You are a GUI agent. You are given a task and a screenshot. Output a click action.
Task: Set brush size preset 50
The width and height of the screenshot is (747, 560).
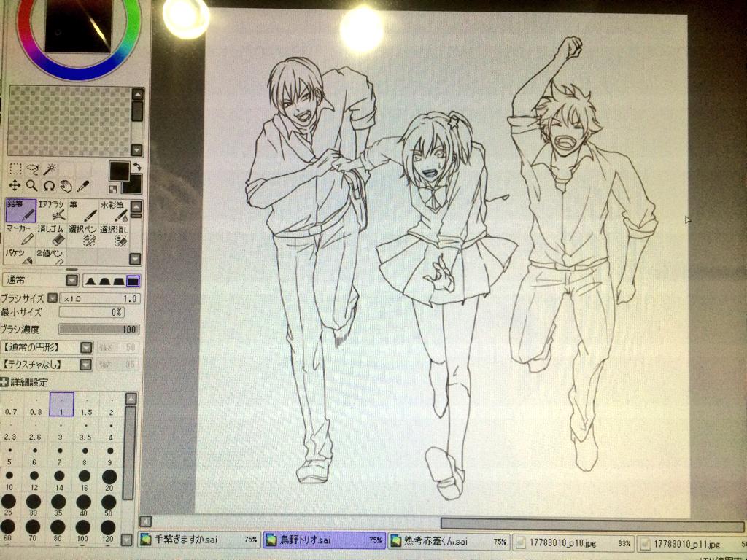109,506
